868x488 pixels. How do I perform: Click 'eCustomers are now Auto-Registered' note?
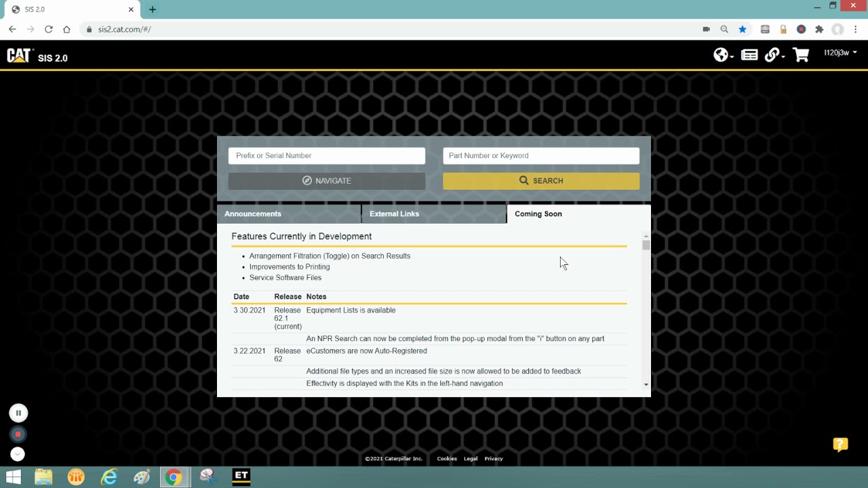pyautogui.click(x=366, y=351)
